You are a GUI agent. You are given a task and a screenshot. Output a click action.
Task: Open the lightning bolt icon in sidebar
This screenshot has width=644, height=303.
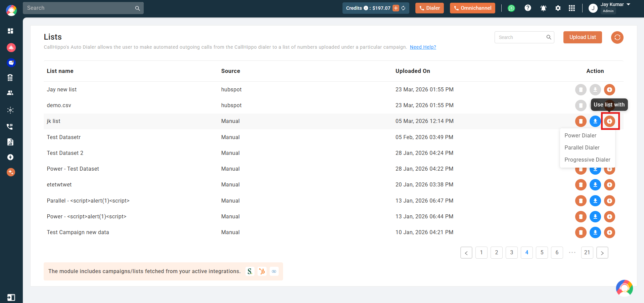(x=10, y=157)
